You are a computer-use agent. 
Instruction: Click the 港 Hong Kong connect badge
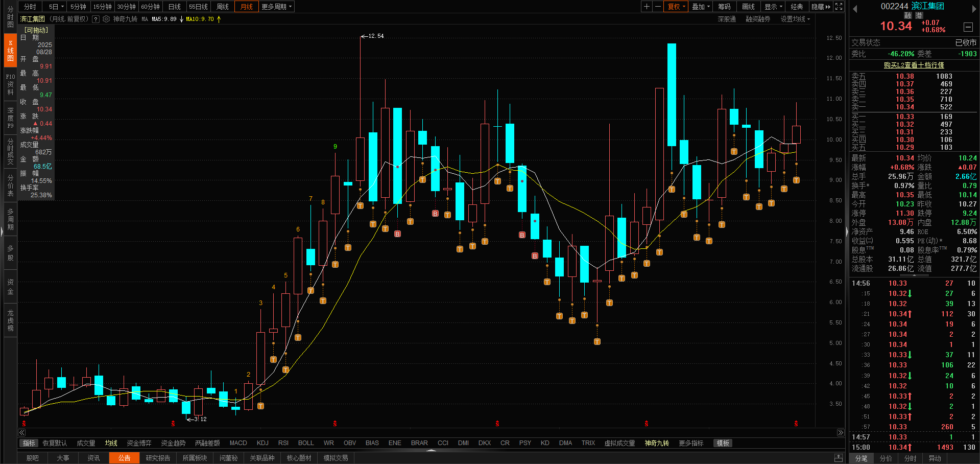pyautogui.click(x=919, y=16)
